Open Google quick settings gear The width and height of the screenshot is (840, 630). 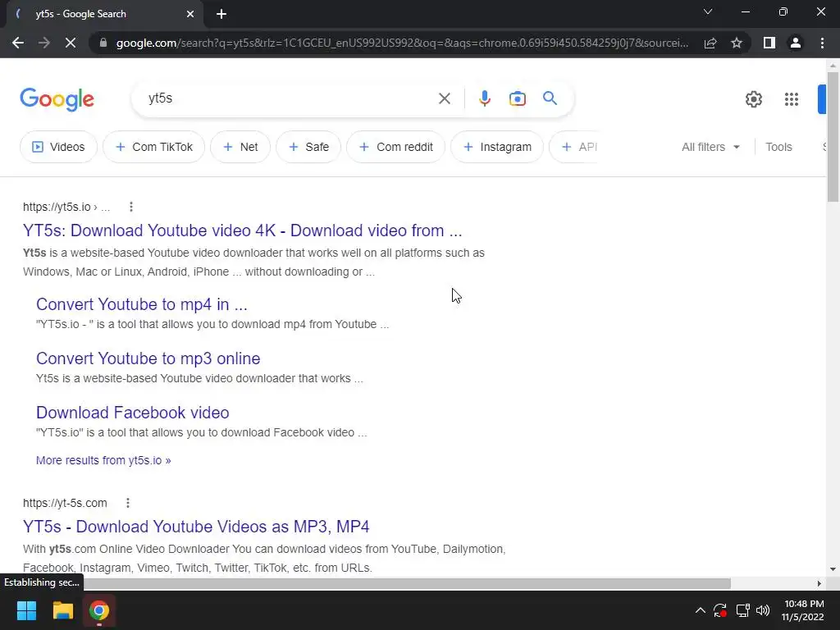coord(754,99)
